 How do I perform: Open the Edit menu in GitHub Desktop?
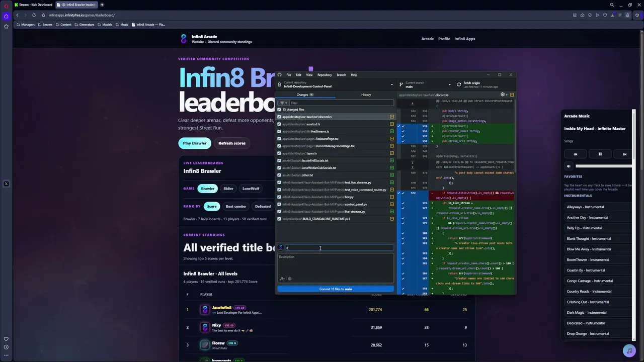click(298, 75)
